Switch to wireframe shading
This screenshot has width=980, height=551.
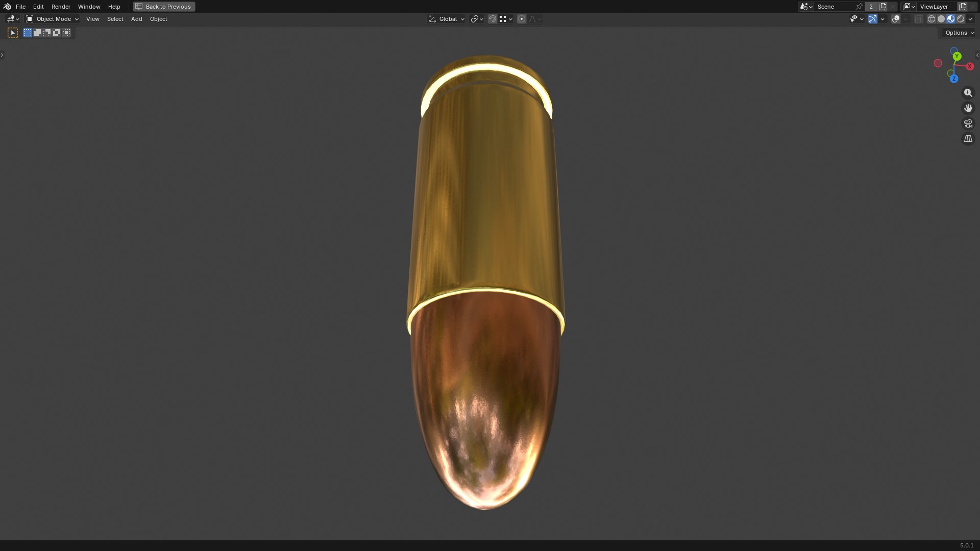click(932, 19)
